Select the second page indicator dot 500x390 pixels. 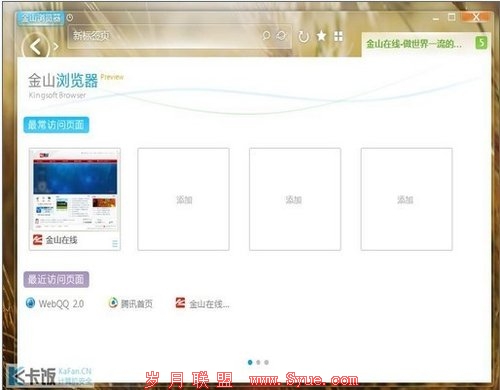tap(258, 362)
